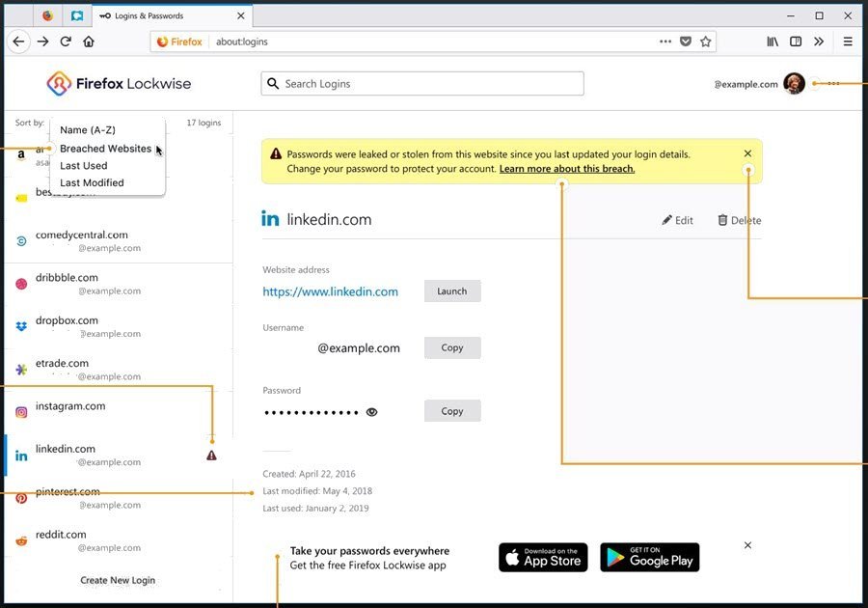Click the LinkedIn logo beside the login title
Image resolution: width=868 pixels, height=608 pixels.
(270, 219)
